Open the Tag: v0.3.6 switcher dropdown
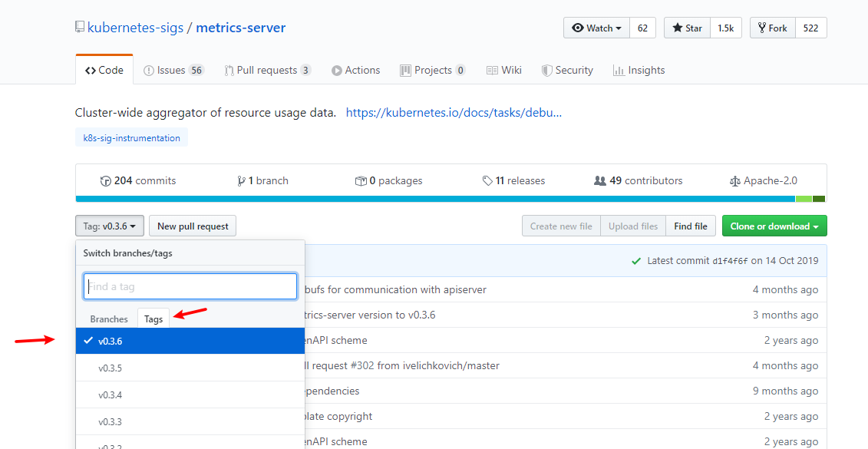Viewport: 868px width, 449px height. [x=109, y=226]
